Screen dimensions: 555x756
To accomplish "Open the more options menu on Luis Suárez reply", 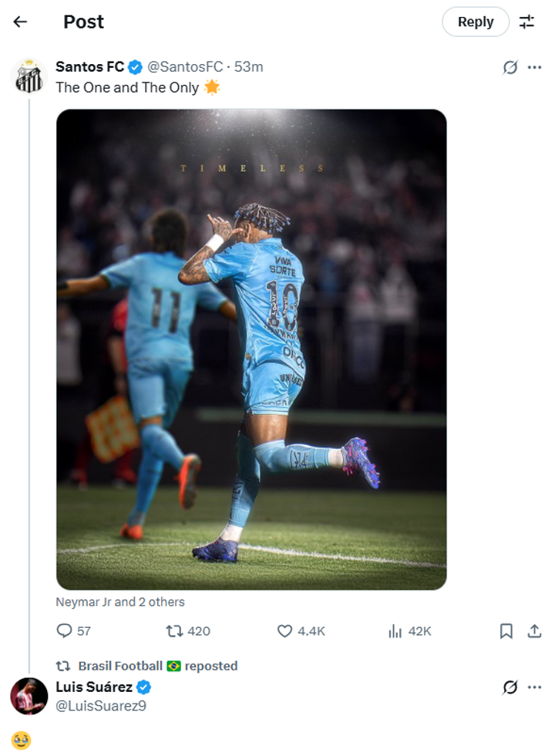I will pyautogui.click(x=534, y=687).
